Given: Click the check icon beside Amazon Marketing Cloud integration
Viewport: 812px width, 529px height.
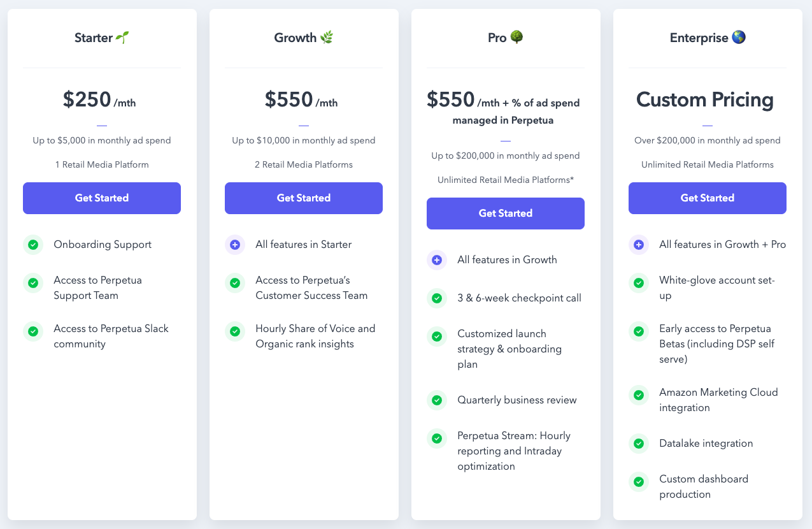Looking at the screenshot, I should point(639,395).
